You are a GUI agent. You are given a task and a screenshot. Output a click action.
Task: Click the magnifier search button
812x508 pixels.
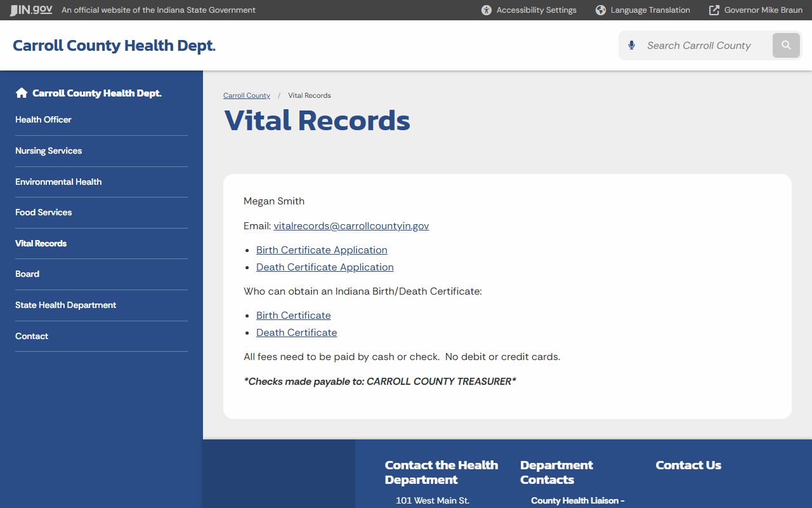786,46
